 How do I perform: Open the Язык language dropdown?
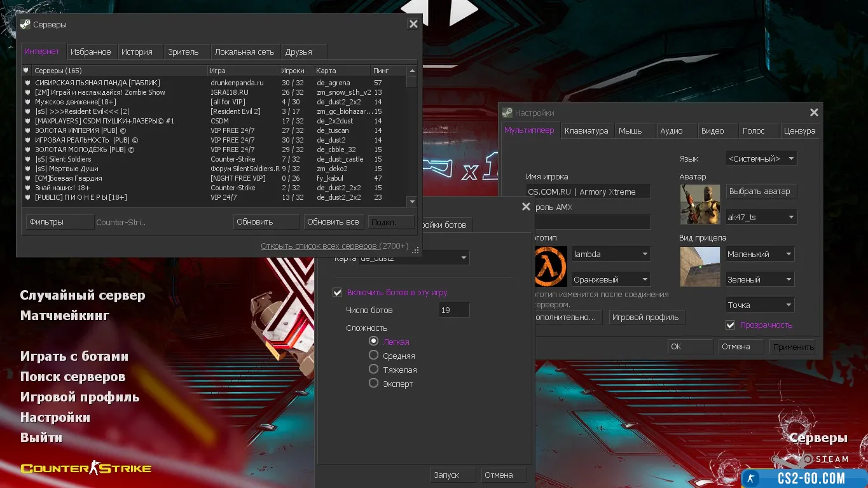(x=761, y=158)
